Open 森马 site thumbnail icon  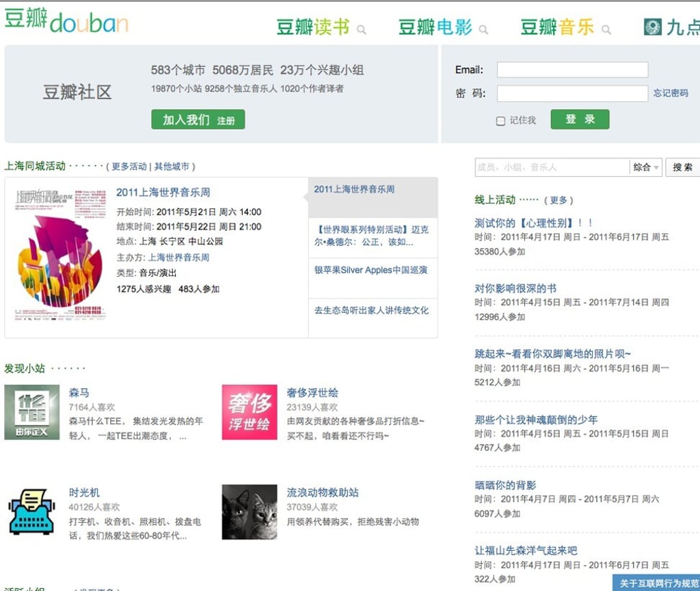tap(31, 412)
